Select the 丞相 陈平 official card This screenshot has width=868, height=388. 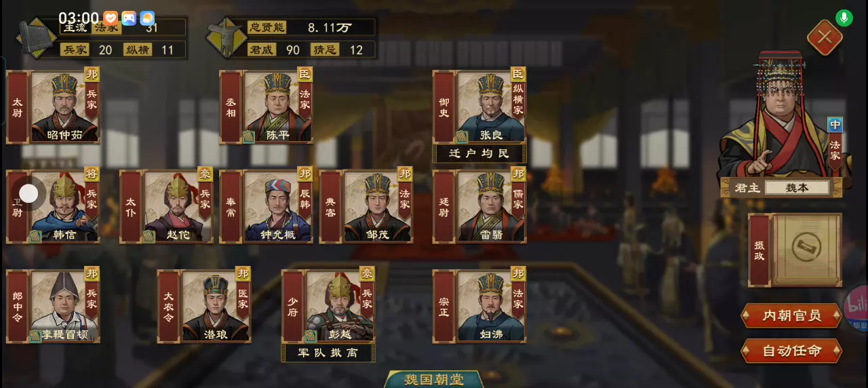pyautogui.click(x=267, y=106)
